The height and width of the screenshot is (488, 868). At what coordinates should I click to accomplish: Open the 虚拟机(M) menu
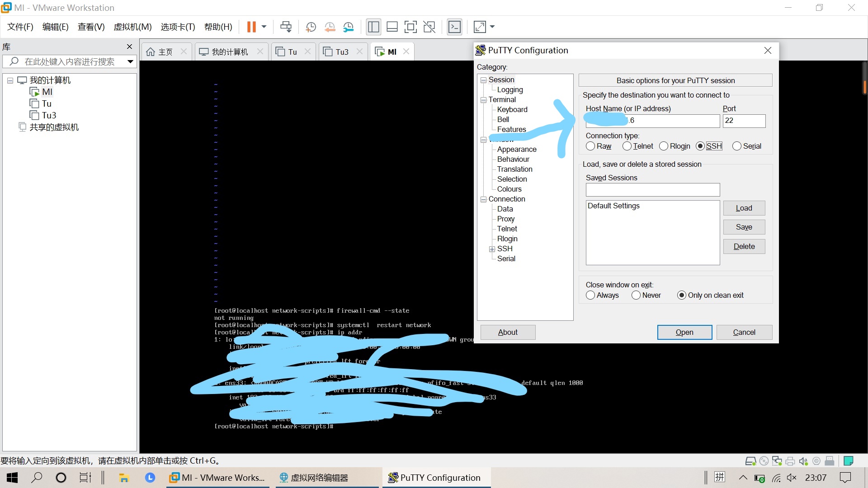pos(132,27)
